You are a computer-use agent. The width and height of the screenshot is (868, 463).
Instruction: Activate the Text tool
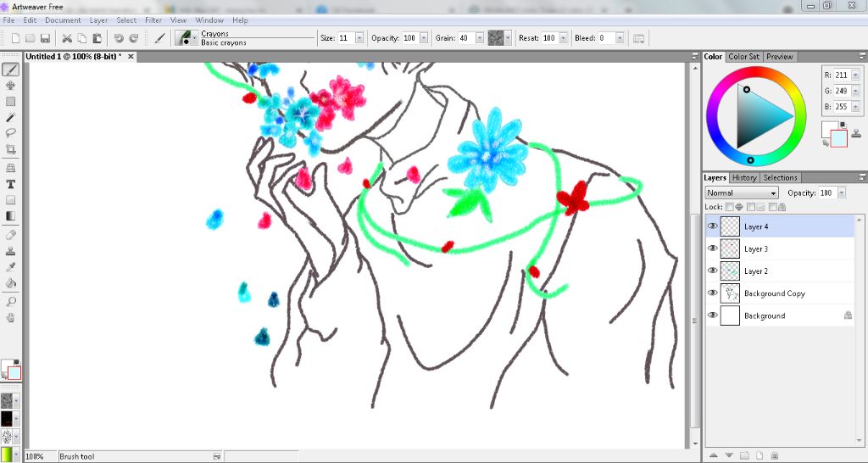click(x=11, y=184)
